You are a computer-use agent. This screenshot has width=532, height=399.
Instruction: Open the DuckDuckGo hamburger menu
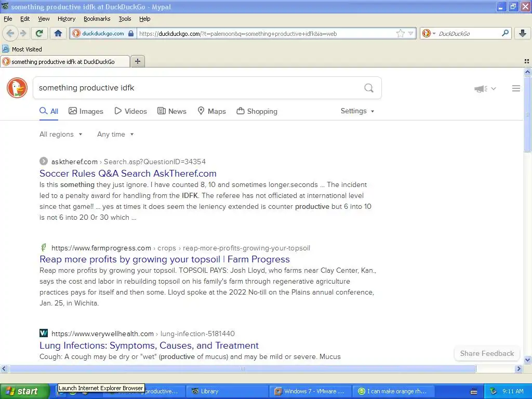coord(516,88)
